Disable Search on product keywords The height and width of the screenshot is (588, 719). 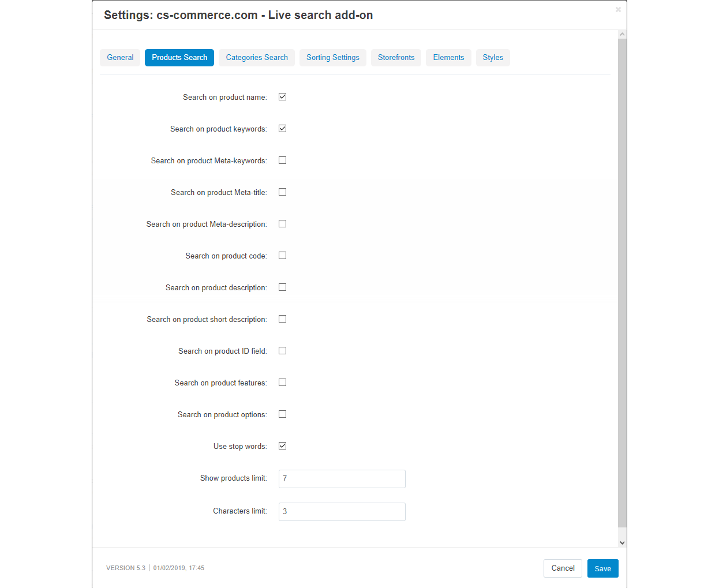[x=283, y=129]
